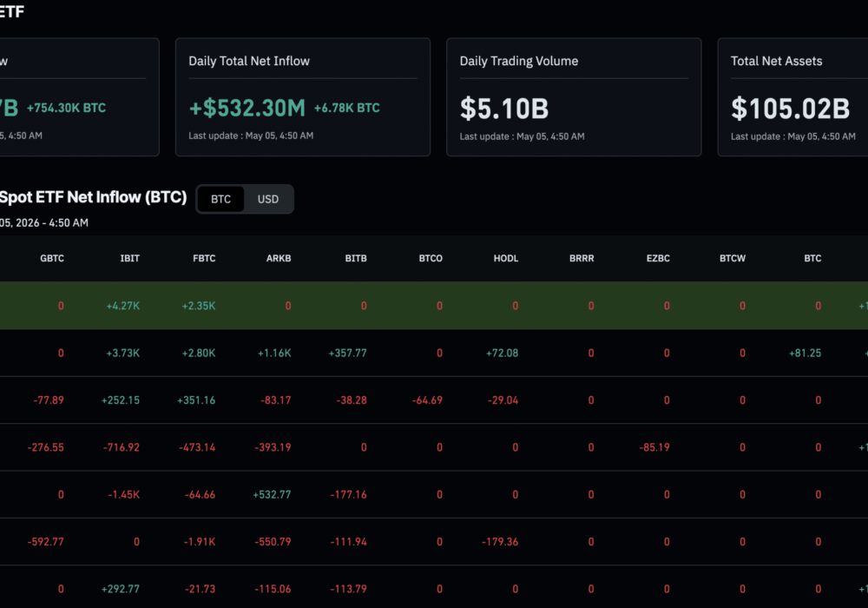
Task: Select the BTCO column header
Action: coord(431,259)
